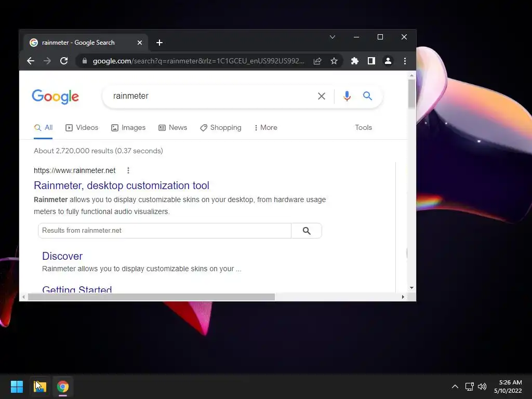Image resolution: width=532 pixels, height=399 pixels.
Task: Clear the rainmeter search query
Action: click(x=321, y=96)
